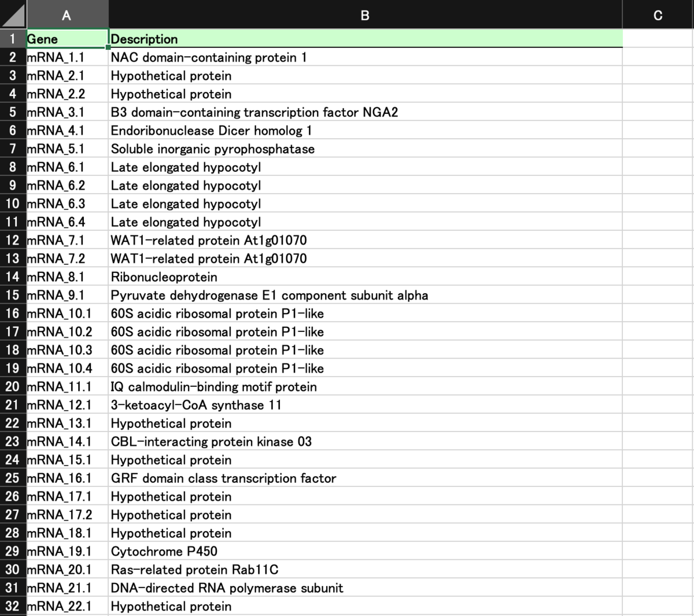Click cell GRF domain class transcription factor
694x616 pixels.
pos(366,478)
